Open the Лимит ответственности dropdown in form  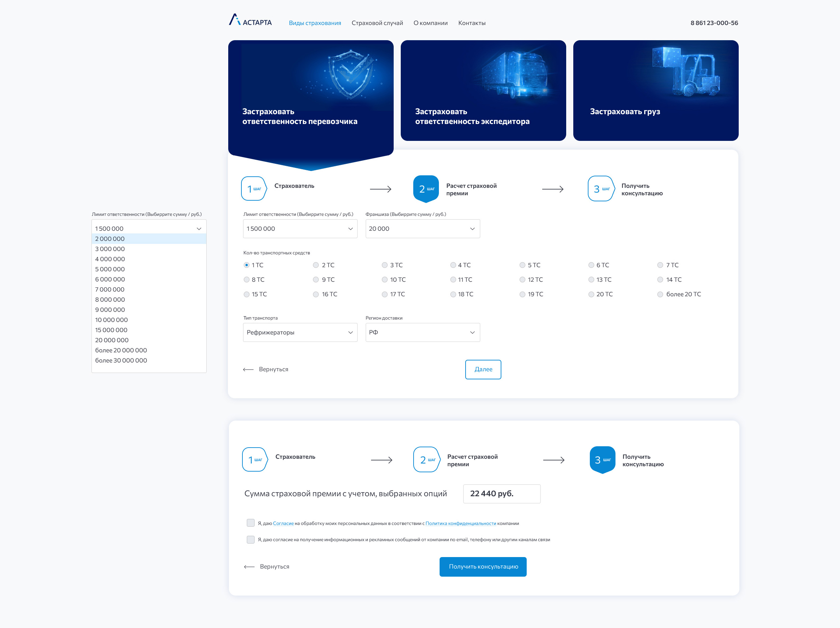(300, 229)
